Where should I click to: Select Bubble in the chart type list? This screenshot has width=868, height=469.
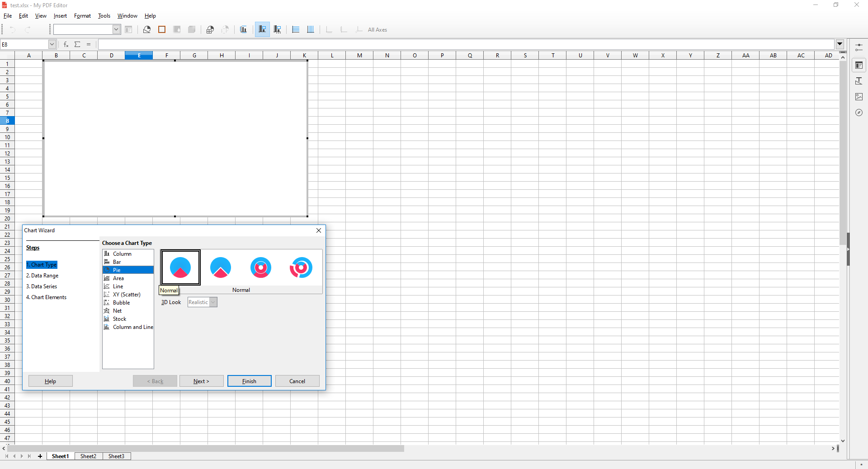[x=128, y=303]
